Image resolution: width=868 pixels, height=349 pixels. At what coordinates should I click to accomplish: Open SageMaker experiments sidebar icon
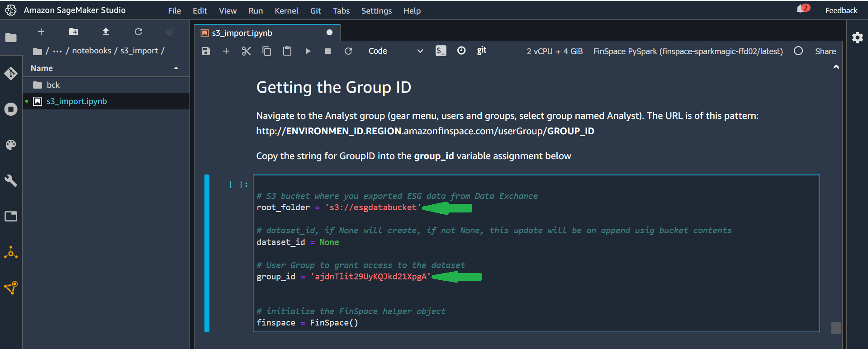click(11, 288)
